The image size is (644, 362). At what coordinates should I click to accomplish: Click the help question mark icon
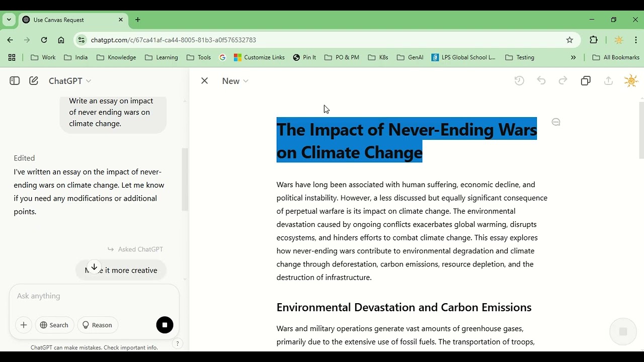pos(177,344)
